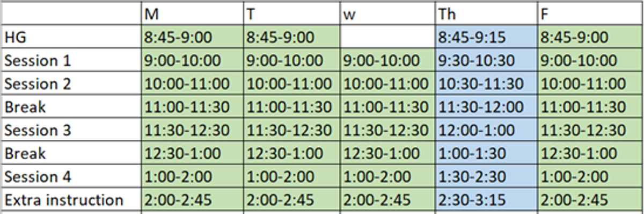Click the Extra instruction row label
Viewport: 644px width, 214px height.
point(70,200)
